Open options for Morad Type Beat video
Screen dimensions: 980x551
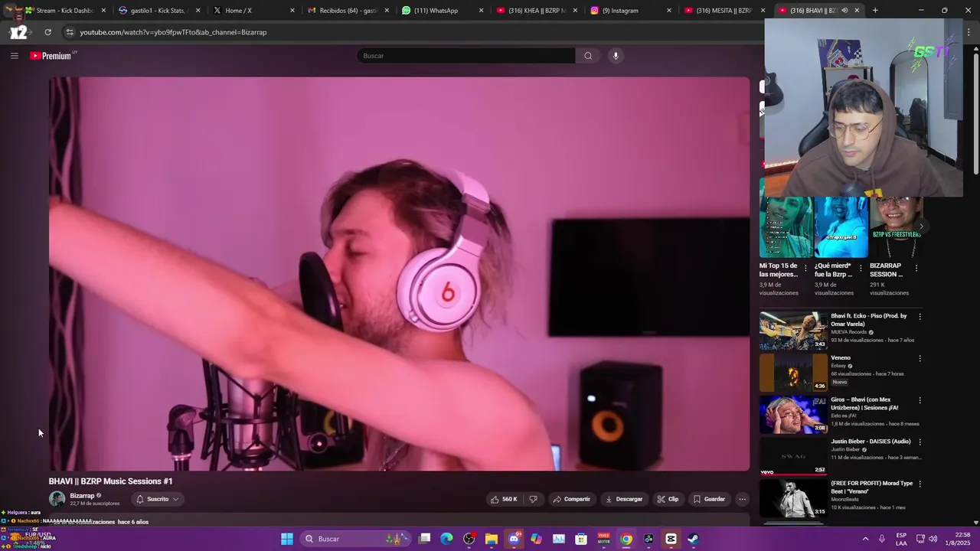tap(920, 484)
